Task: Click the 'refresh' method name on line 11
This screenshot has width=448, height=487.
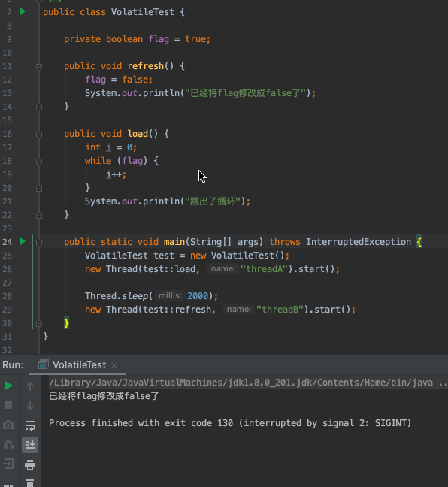Action: [x=145, y=66]
